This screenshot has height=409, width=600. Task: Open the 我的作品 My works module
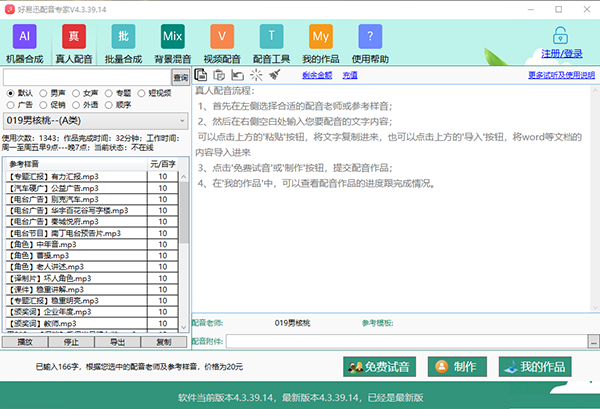pyautogui.click(x=321, y=44)
